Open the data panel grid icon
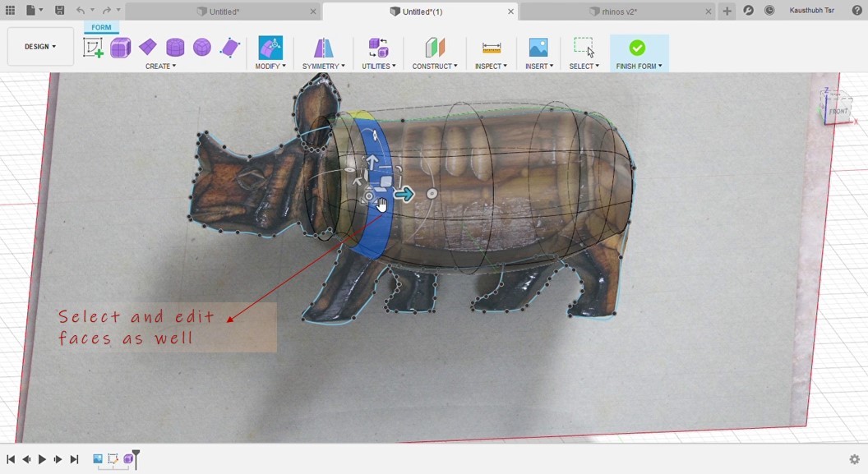Viewport: 868px width, 474px height. point(10,10)
